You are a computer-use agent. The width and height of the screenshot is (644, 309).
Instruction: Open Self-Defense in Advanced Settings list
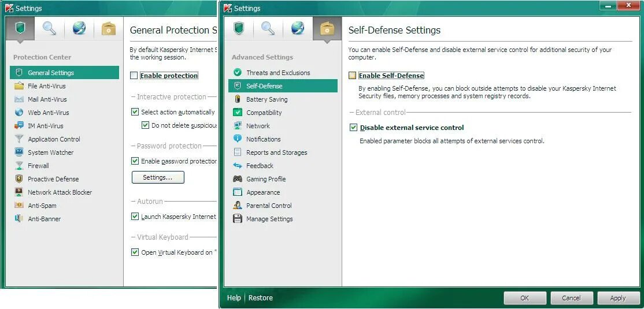click(283, 85)
